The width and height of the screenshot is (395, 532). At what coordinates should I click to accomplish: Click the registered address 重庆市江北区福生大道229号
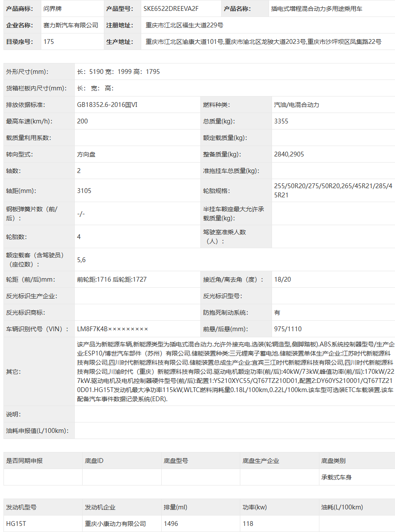pos(185,25)
